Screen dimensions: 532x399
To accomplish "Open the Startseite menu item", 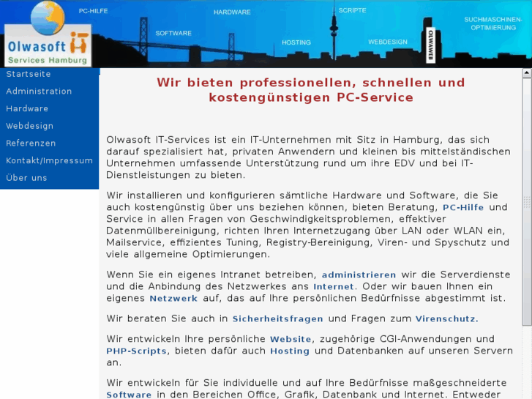I will 29,74.
